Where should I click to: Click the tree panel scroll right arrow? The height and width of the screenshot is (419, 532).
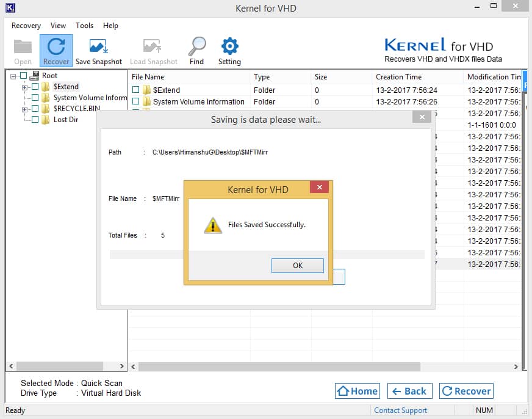pos(121,366)
